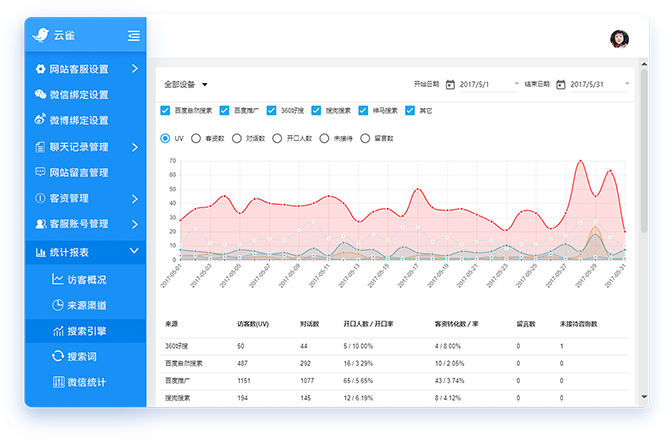Click the pie chart icon for 来源渠道

coord(58,305)
